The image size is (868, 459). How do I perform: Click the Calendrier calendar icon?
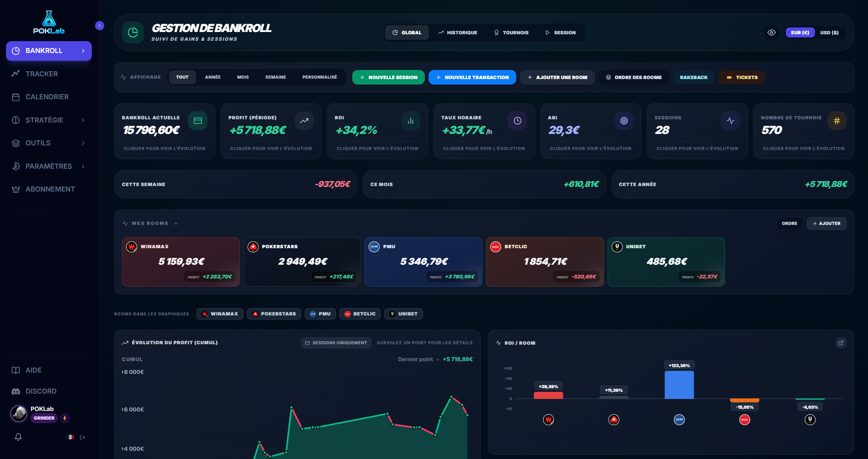pyautogui.click(x=16, y=97)
